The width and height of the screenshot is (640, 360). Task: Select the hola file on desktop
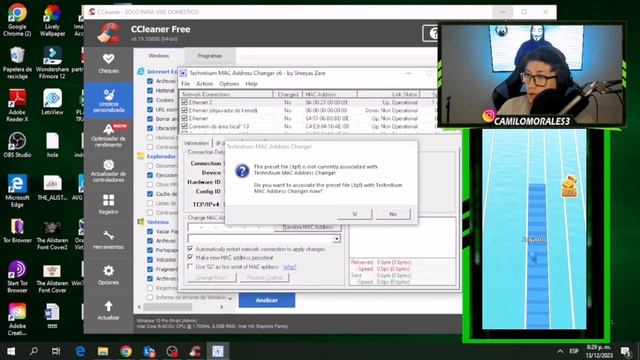(52, 145)
